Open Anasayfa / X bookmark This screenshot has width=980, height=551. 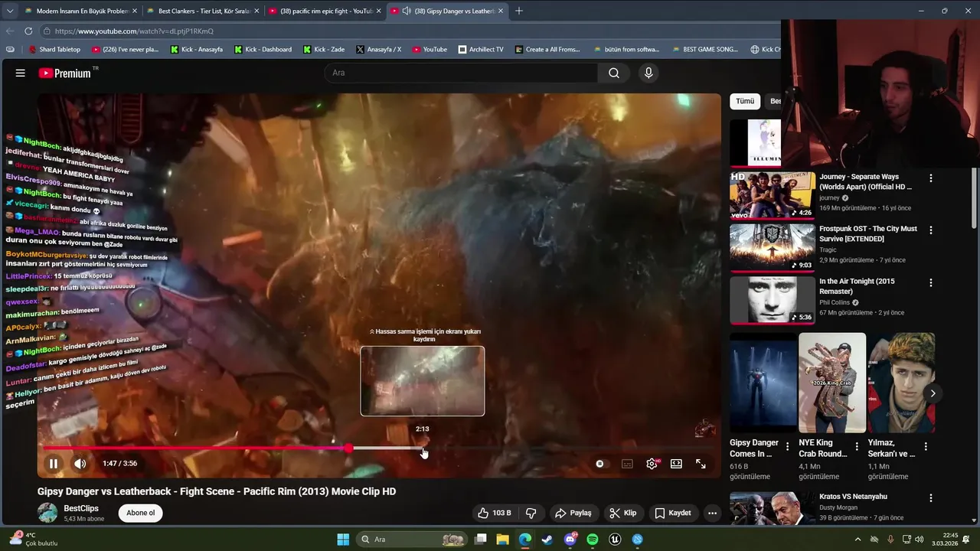[378, 49]
